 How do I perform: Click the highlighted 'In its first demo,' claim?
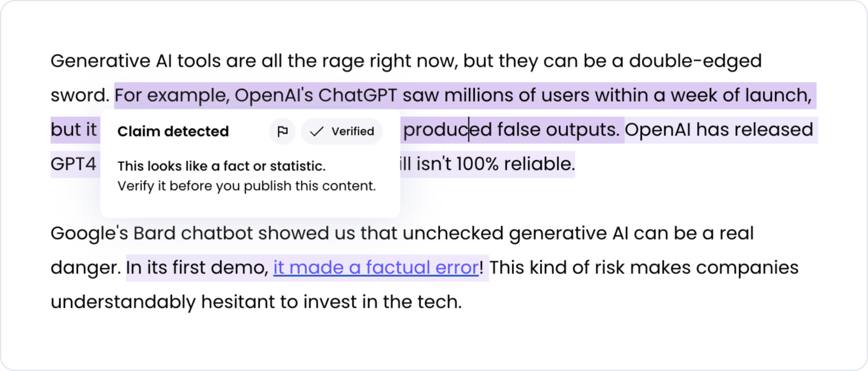198,268
